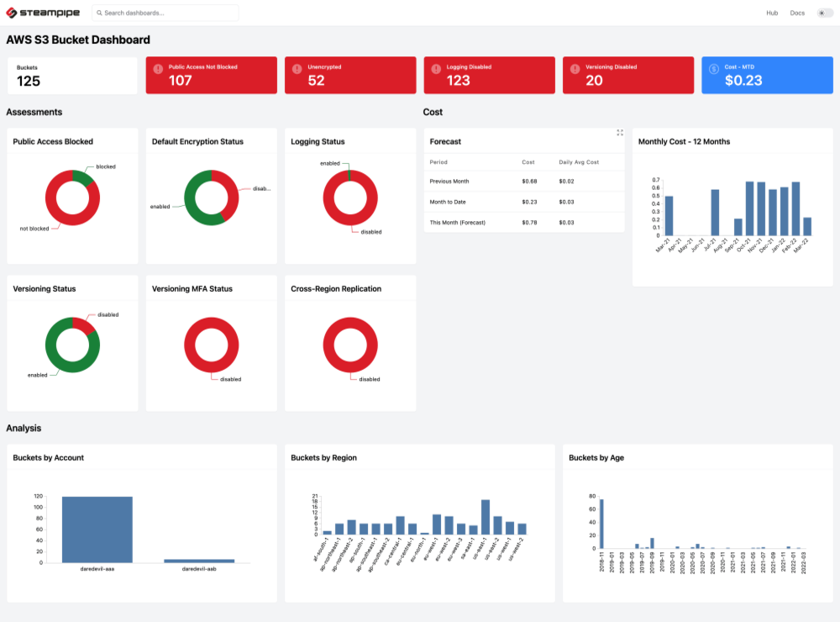This screenshot has height=622, width=840.
Task: Click the Versioning Status donut chart
Action: (x=72, y=344)
